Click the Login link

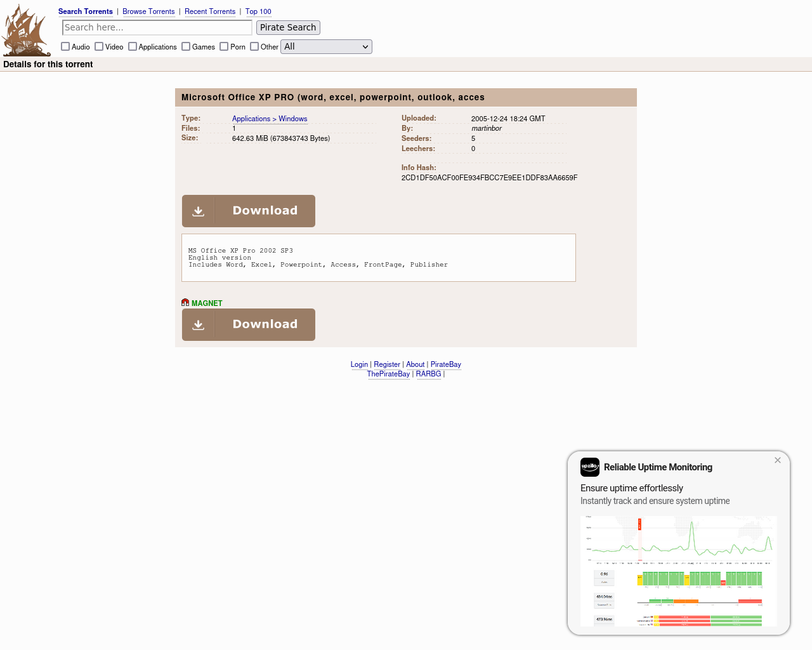tap(359, 364)
